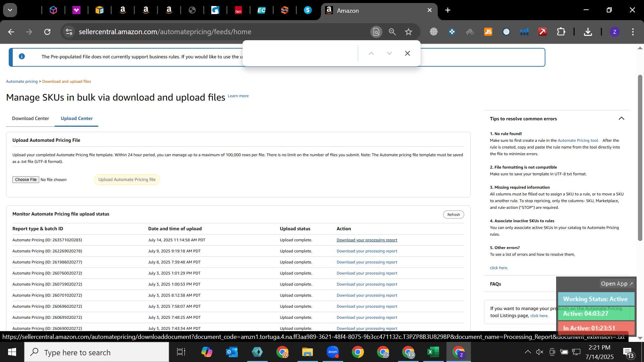Click the red arrow extension icon
644x362 pixels.
point(542,32)
